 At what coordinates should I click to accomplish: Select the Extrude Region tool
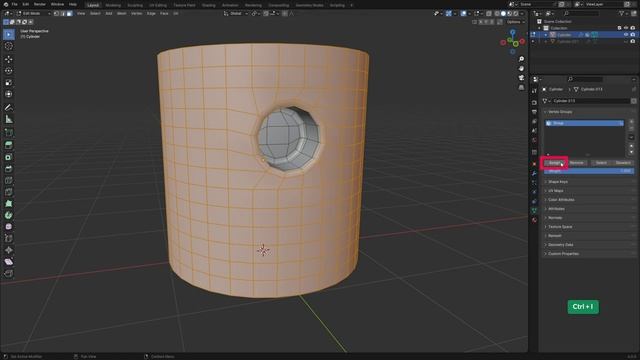(9, 145)
